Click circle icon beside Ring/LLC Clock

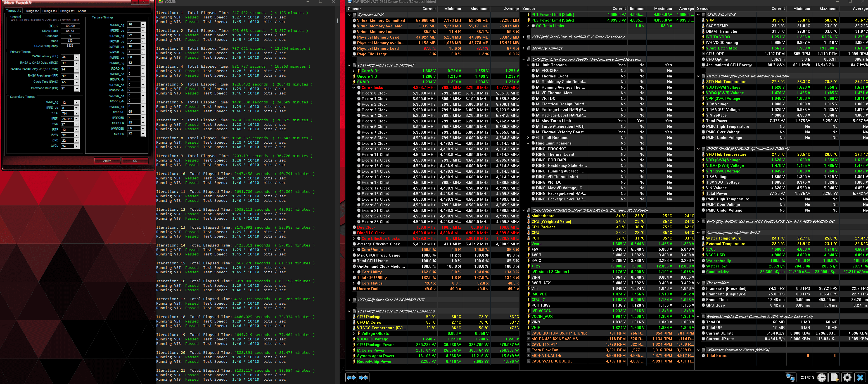click(354, 233)
